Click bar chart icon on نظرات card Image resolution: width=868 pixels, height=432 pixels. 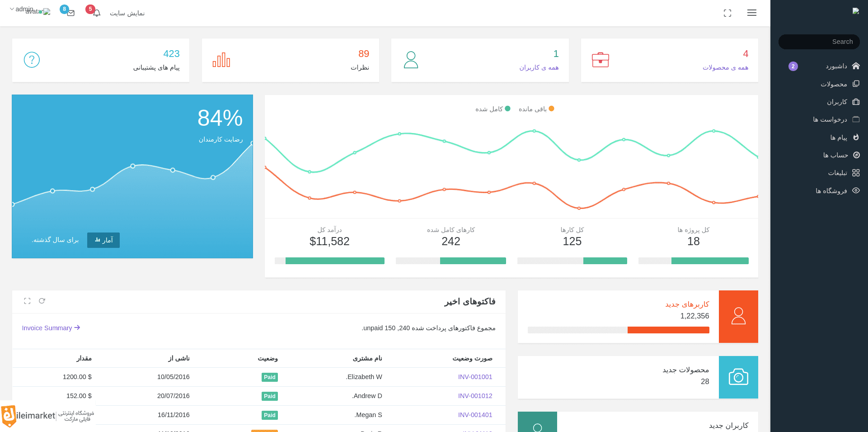(x=221, y=60)
